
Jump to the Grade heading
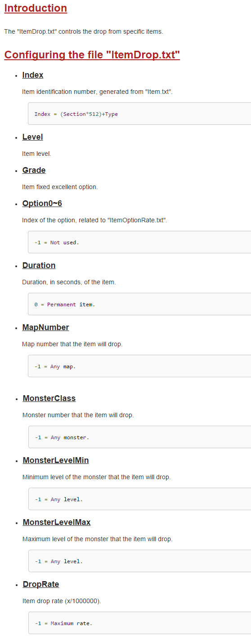(34, 170)
